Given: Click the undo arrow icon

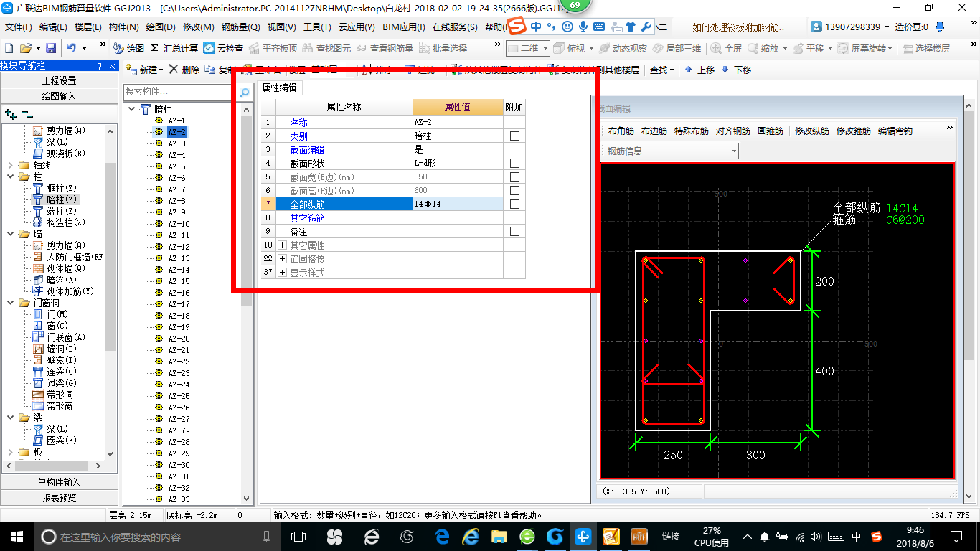Looking at the screenshot, I should pyautogui.click(x=72, y=48).
